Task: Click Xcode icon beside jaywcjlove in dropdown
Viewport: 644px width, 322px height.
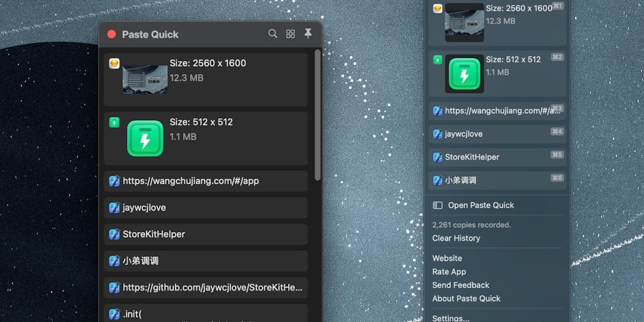Action: coord(438,134)
